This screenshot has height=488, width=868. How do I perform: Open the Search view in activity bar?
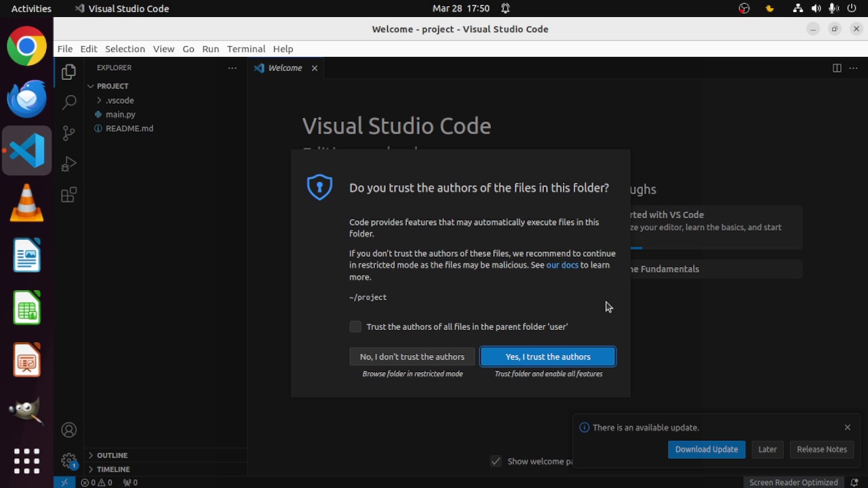coord(68,102)
